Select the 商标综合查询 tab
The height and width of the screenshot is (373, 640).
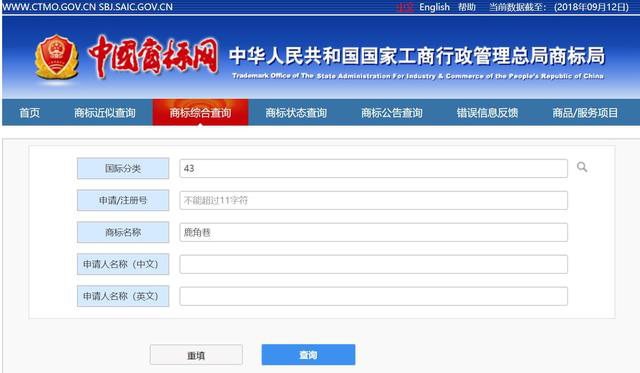point(200,112)
